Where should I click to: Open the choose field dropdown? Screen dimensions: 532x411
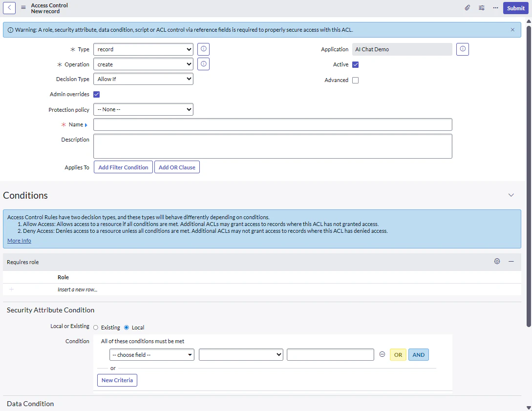151,355
